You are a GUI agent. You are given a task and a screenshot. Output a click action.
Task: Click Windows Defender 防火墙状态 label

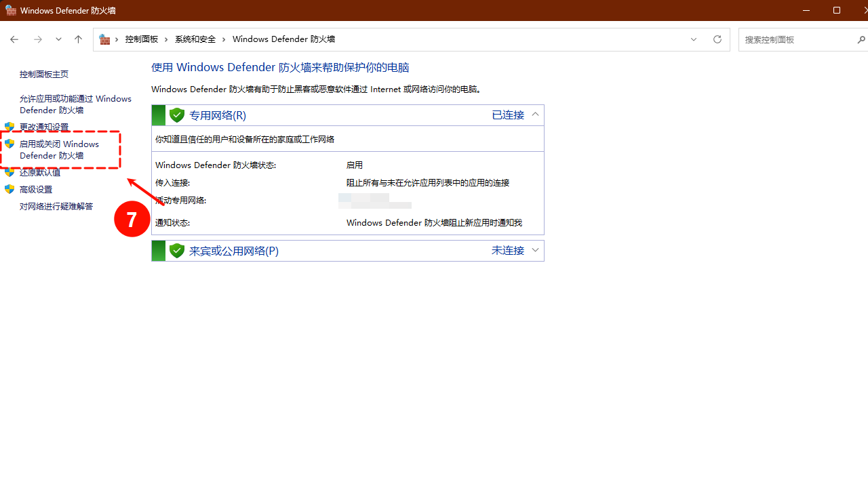(x=216, y=165)
